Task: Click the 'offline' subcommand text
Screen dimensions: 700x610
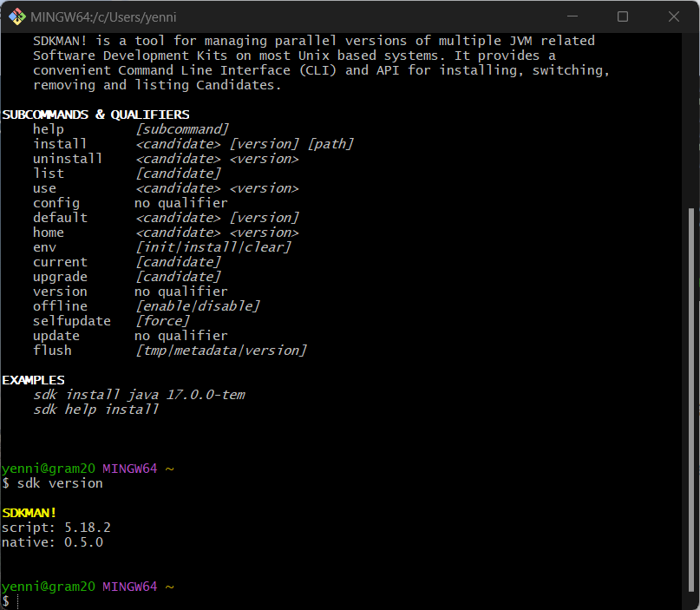Action: [60, 306]
